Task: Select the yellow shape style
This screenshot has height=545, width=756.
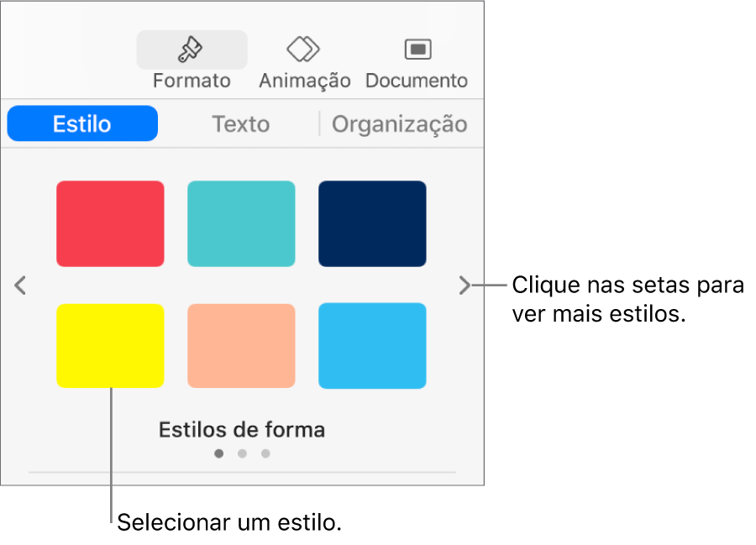Action: click(110, 345)
